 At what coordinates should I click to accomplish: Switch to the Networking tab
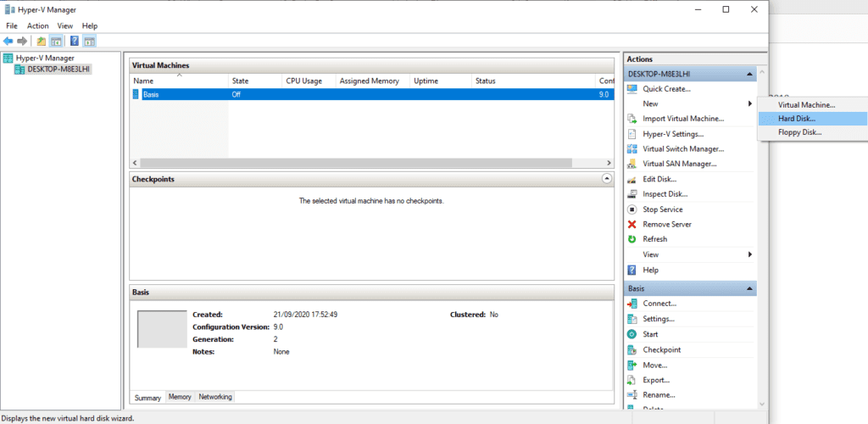click(x=215, y=397)
